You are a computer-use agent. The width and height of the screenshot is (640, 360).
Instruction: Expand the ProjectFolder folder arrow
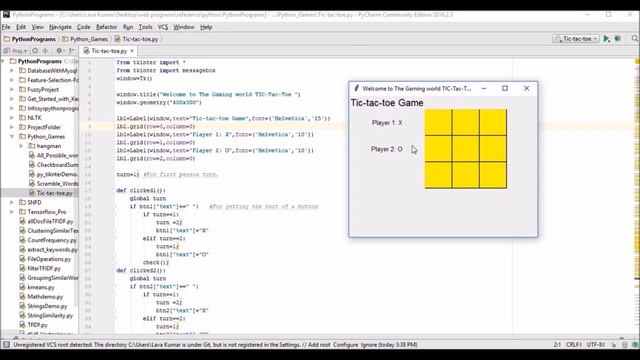12,127
